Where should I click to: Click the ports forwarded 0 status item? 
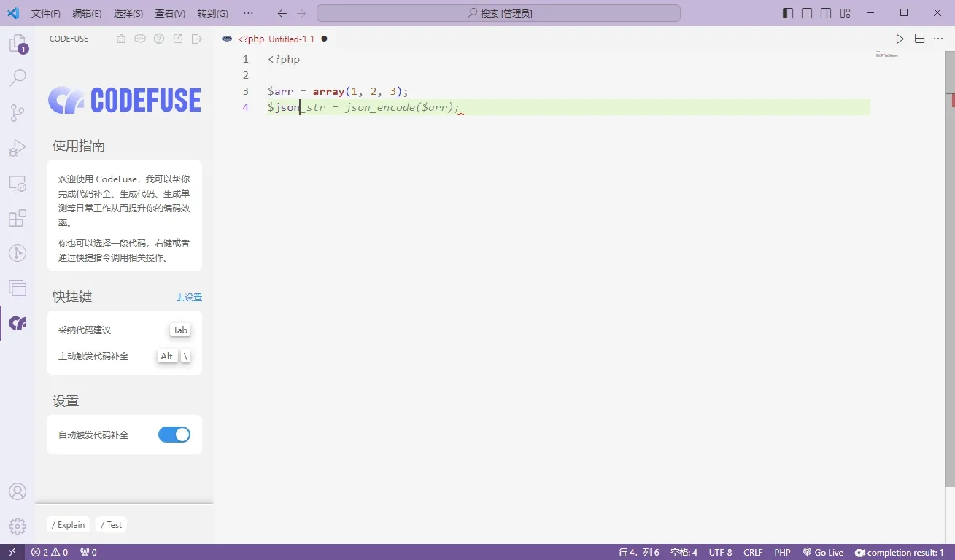tap(88, 552)
